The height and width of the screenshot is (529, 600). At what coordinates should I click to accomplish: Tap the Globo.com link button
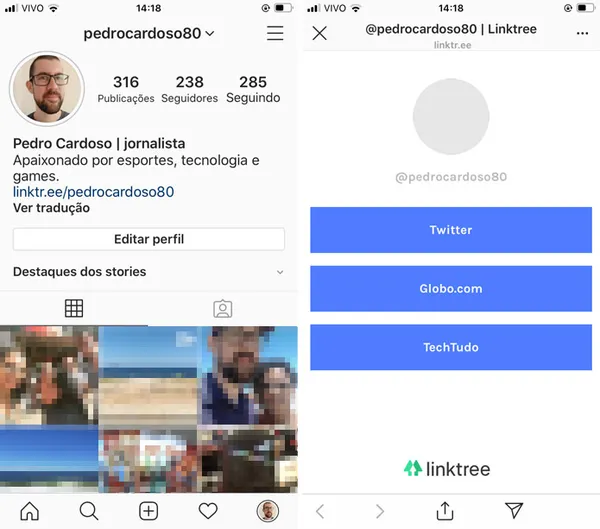click(x=451, y=288)
